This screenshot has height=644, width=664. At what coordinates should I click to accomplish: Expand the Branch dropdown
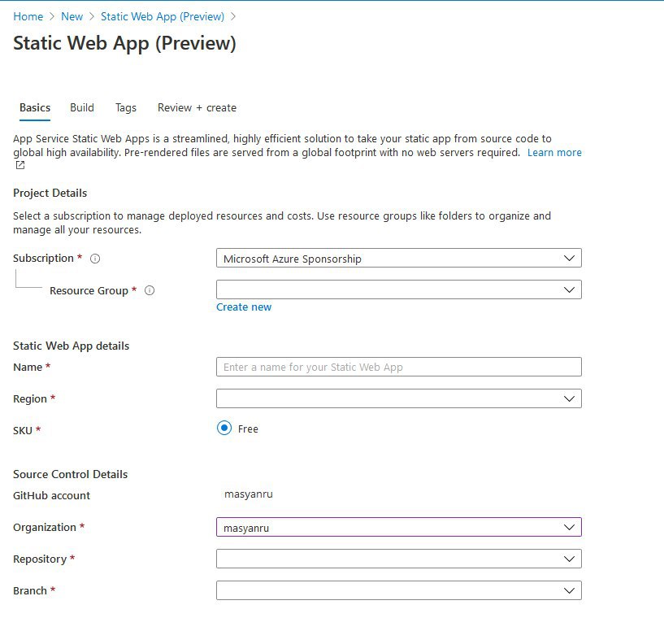pos(398,590)
